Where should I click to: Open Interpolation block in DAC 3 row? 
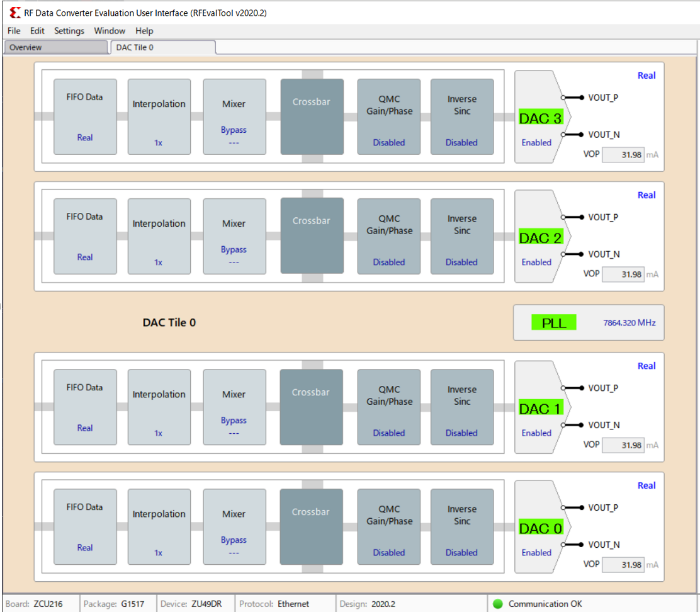(x=159, y=117)
